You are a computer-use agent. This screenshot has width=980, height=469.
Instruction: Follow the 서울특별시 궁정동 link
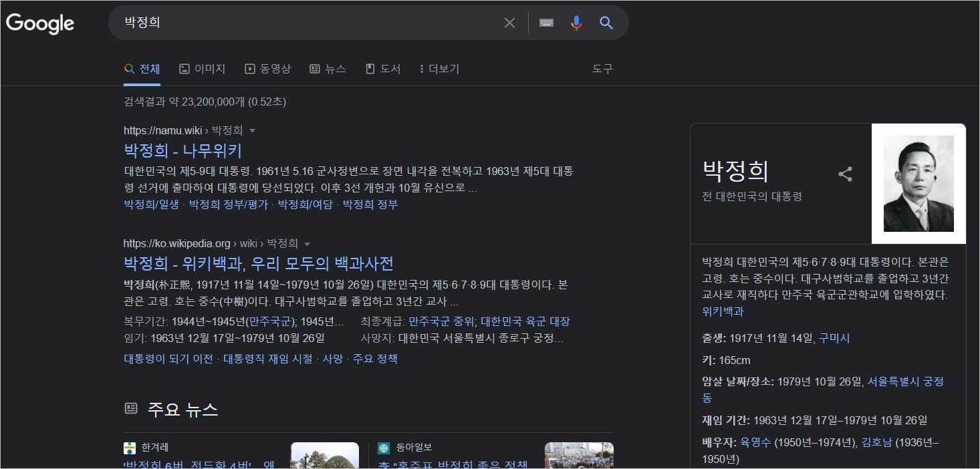coord(905,381)
